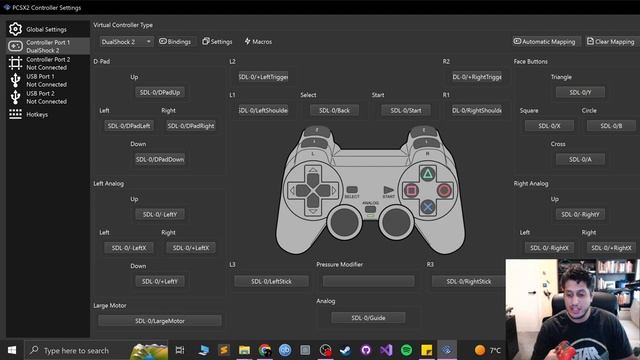Open Google Chrome from the taskbar
Viewport: 640px width, 360px height.
click(x=264, y=350)
